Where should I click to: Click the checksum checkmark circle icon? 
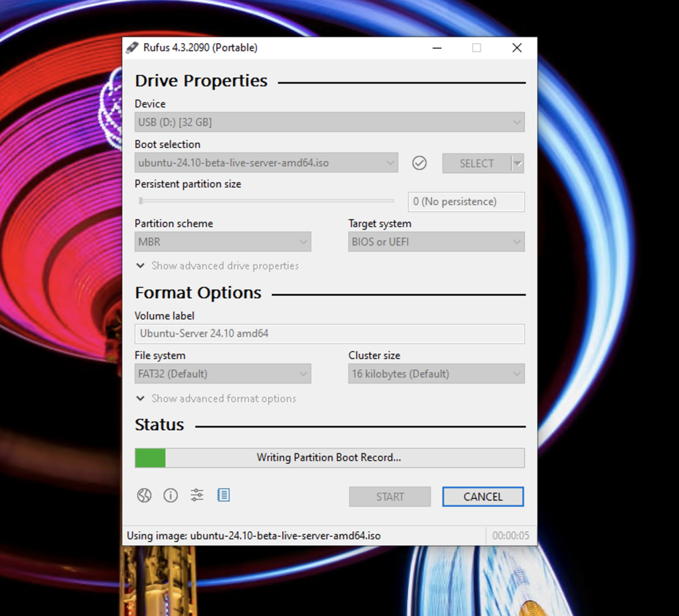(x=419, y=163)
